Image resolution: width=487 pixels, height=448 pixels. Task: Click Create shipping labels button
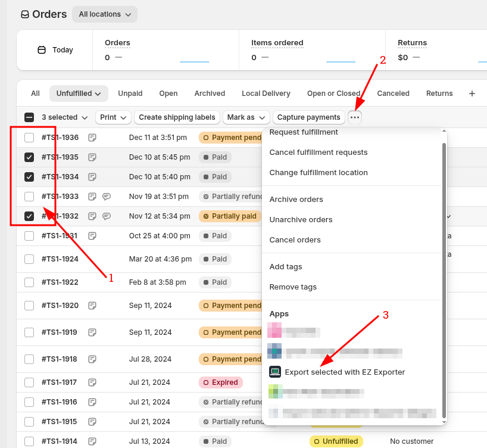177,117
